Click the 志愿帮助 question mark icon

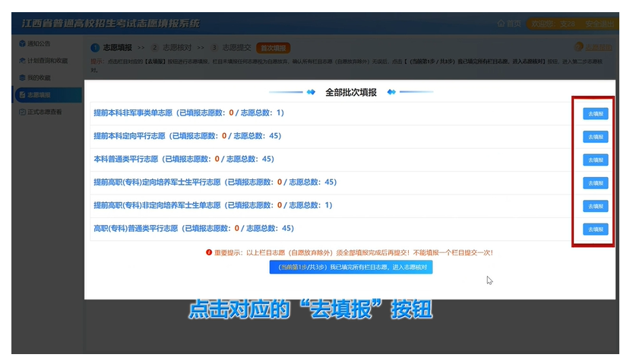point(579,47)
